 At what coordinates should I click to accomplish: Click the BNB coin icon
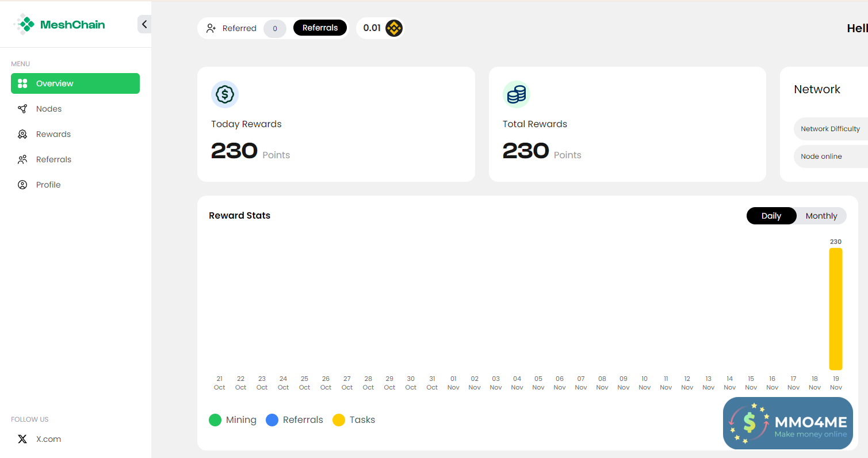point(393,28)
